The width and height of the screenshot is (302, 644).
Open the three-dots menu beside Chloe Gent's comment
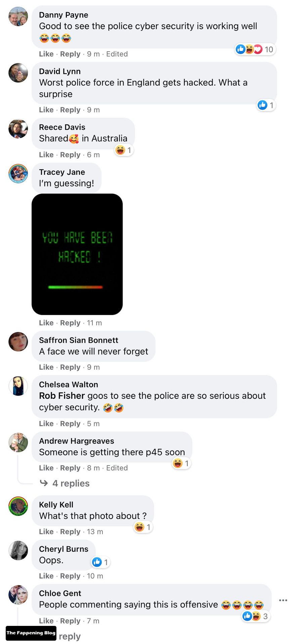tap(283, 600)
